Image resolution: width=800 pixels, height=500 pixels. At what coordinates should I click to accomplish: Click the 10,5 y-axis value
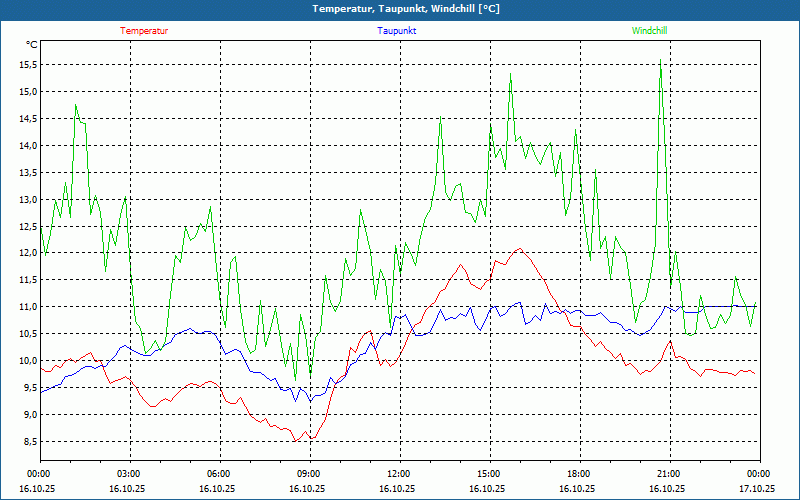coord(29,334)
